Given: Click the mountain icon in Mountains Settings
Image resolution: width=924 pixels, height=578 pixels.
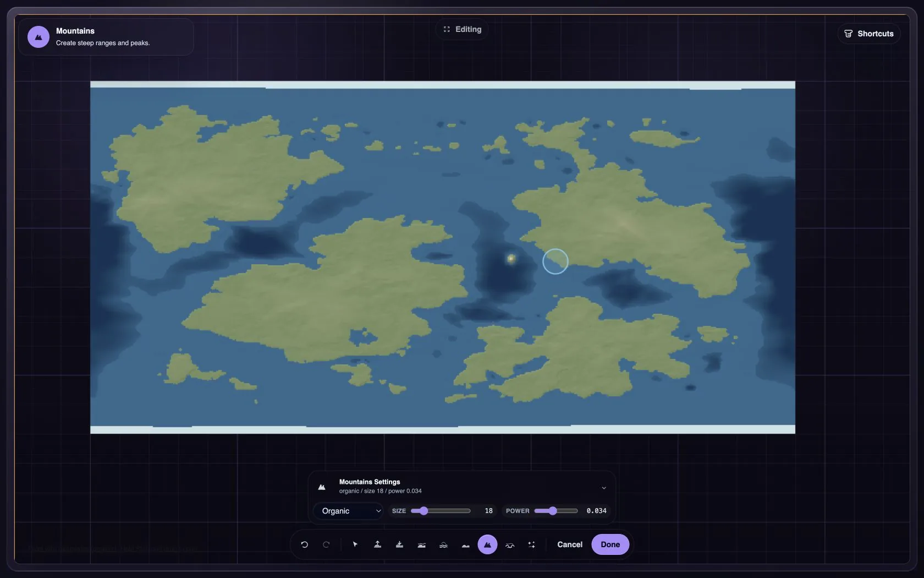Looking at the screenshot, I should [322, 487].
